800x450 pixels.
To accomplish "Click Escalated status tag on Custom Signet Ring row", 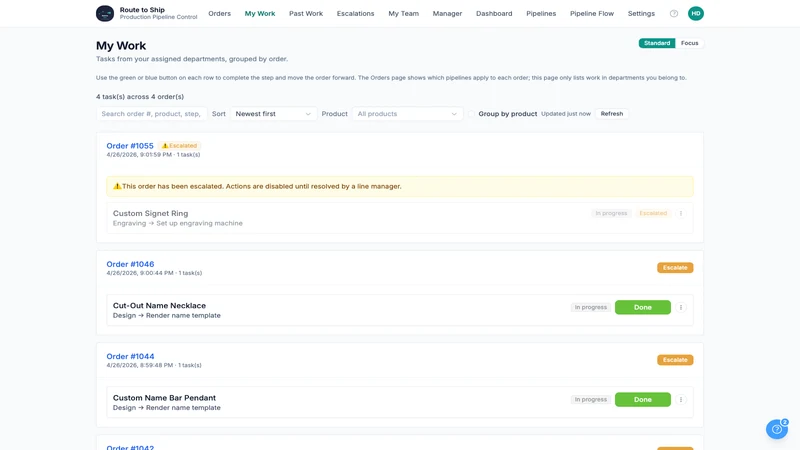I will click(x=653, y=213).
